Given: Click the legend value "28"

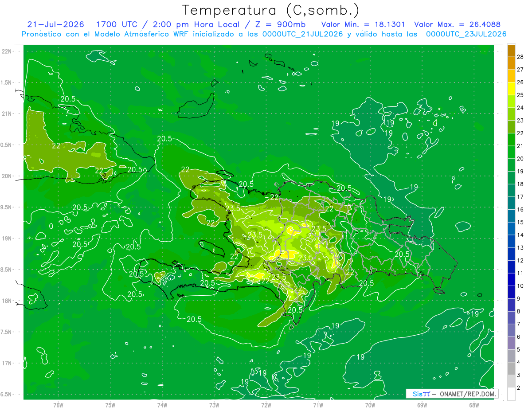Looking at the screenshot, I should coord(520,57).
